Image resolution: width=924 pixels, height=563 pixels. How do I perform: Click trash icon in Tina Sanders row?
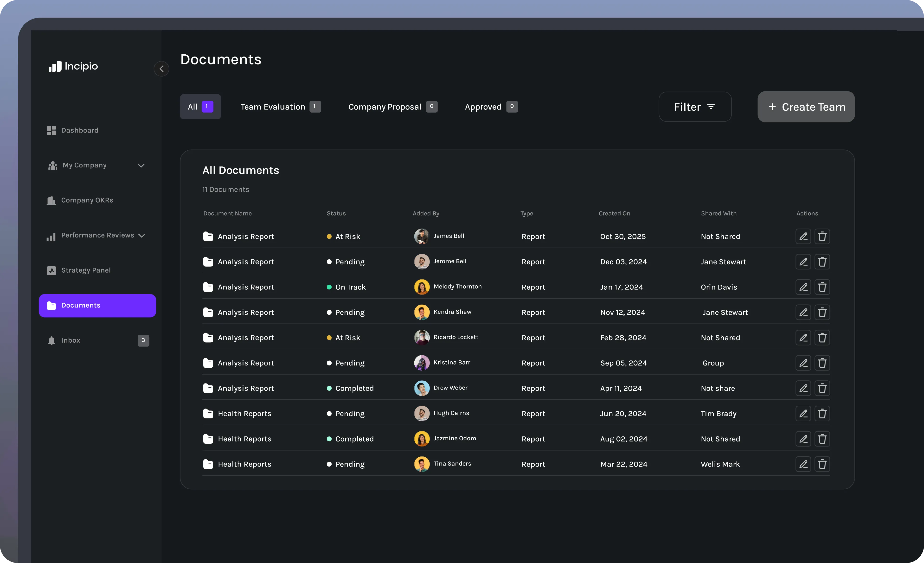[822, 464]
